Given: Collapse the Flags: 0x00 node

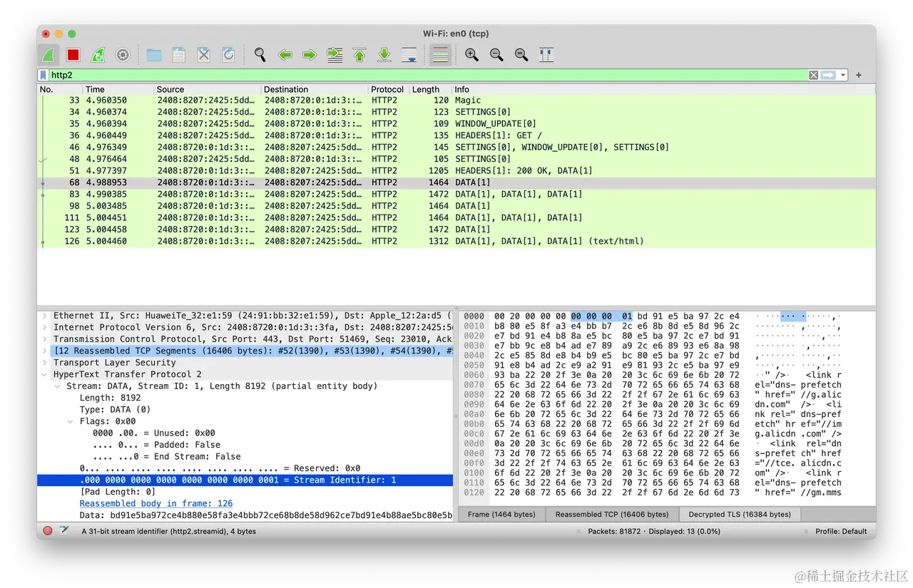Looking at the screenshot, I should 71,421.
